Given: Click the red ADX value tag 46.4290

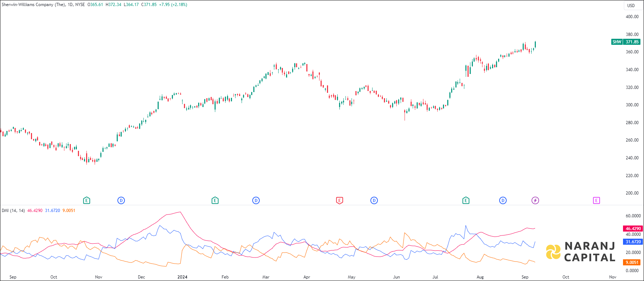Looking at the screenshot, I should 633,229.
